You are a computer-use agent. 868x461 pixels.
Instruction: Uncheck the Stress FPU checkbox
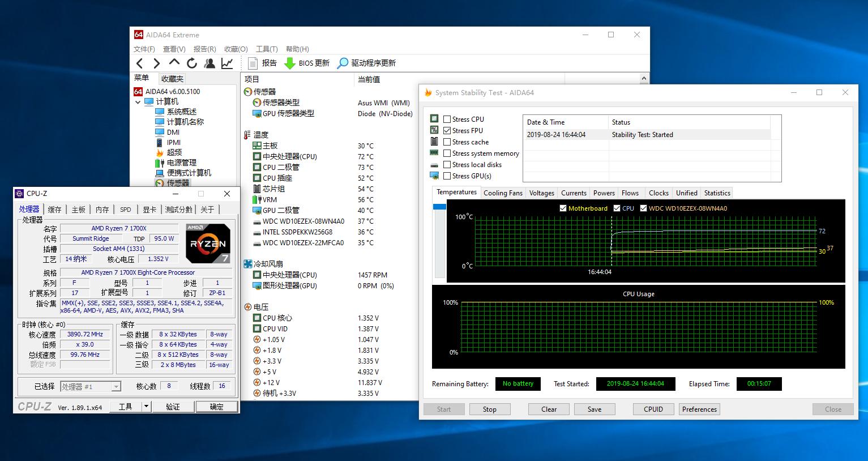point(447,130)
